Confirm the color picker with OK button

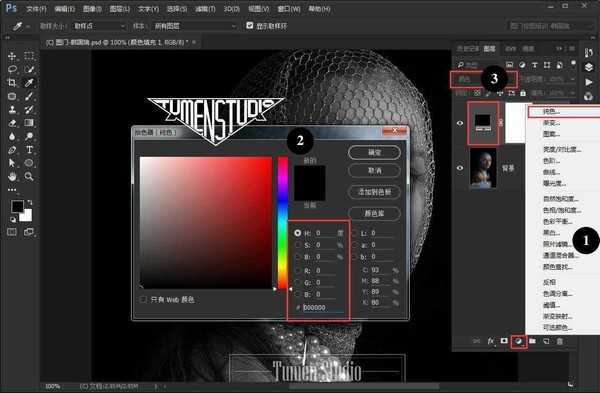374,152
